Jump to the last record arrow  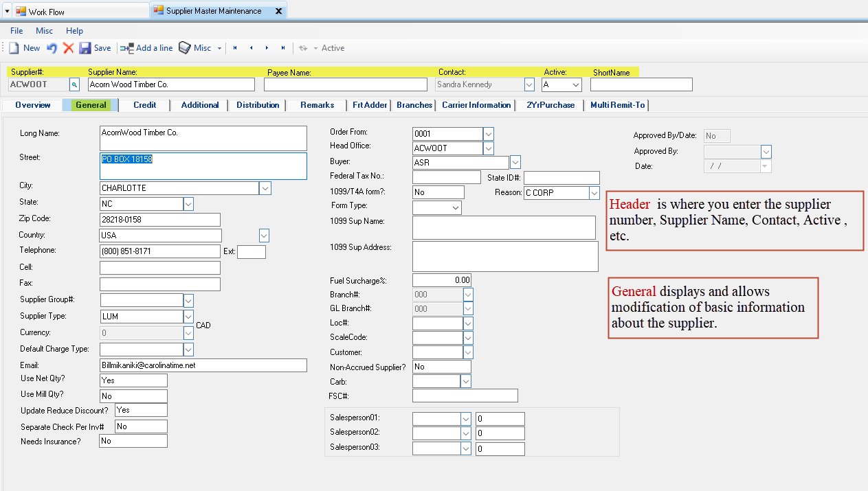click(x=282, y=48)
